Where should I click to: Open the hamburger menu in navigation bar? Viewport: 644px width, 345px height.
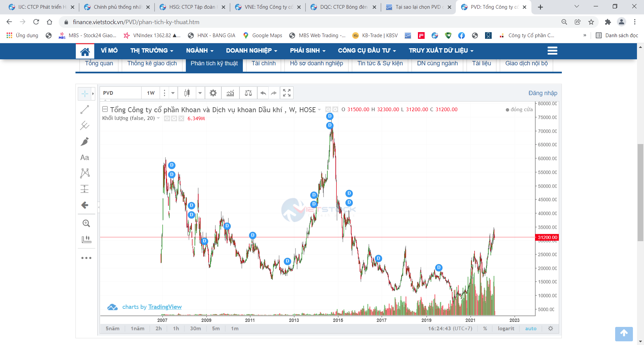point(552,51)
